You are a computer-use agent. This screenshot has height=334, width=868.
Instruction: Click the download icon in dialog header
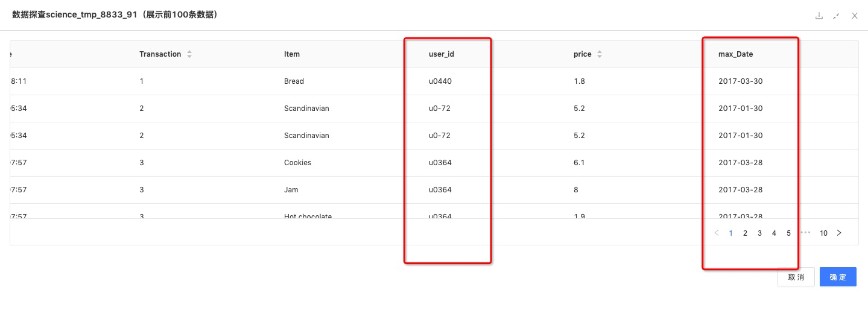click(x=819, y=16)
